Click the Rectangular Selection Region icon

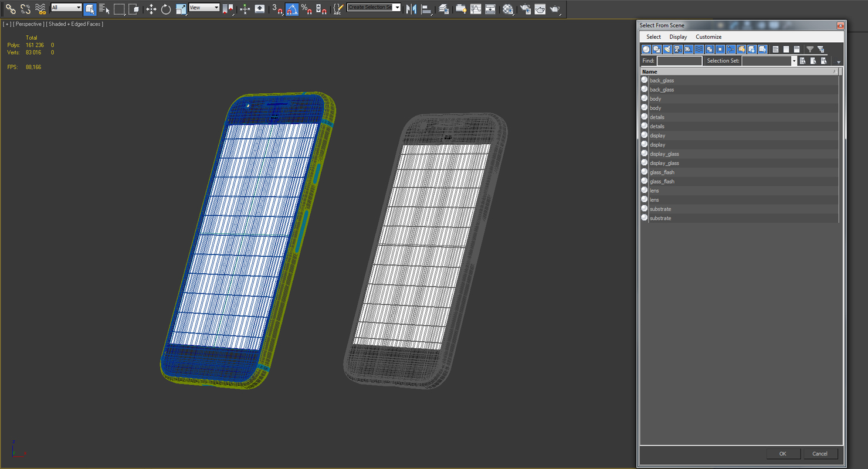(119, 9)
